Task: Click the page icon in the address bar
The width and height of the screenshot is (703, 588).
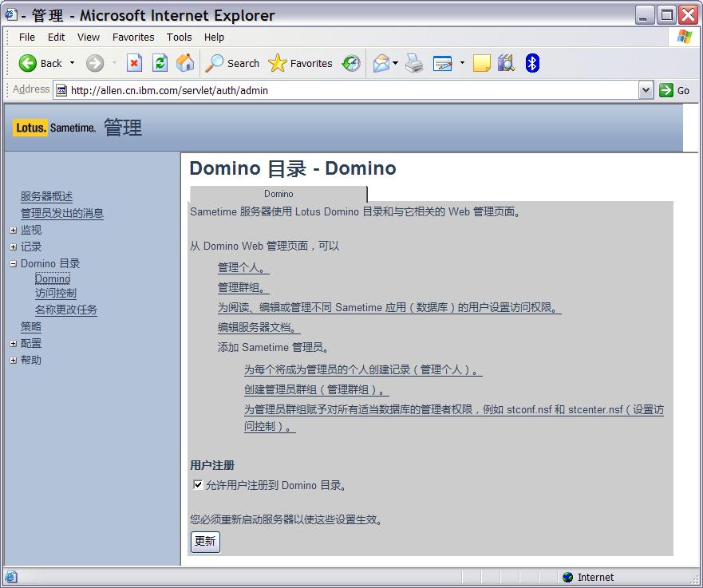Action: click(61, 90)
